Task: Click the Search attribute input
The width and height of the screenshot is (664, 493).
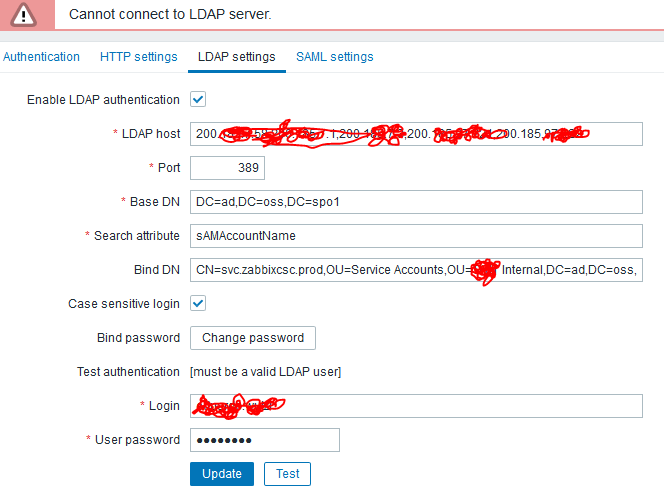Action: [x=415, y=236]
